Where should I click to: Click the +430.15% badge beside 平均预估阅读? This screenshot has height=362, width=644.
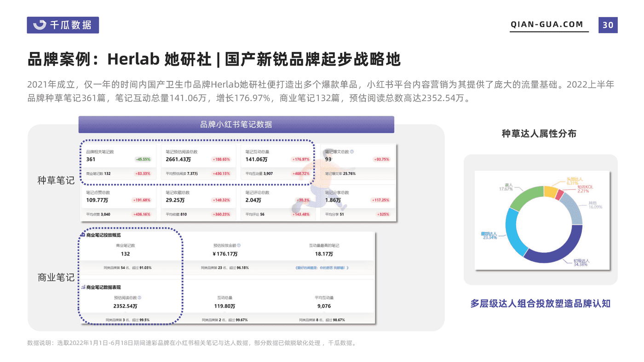tap(221, 174)
